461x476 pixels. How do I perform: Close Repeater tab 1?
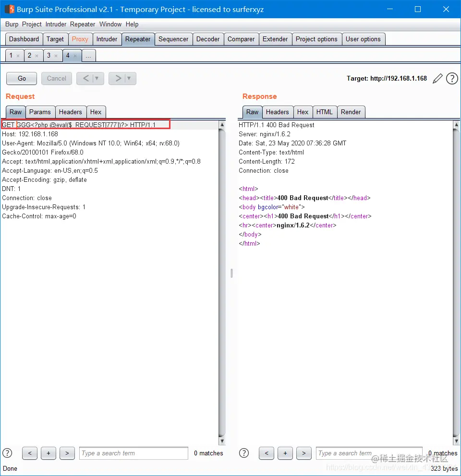pyautogui.click(x=18, y=56)
